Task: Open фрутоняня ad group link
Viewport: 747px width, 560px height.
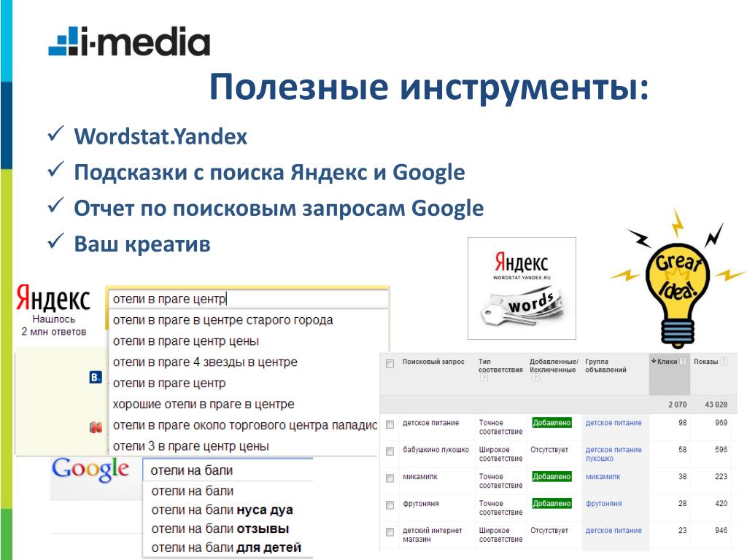Action: point(603,504)
